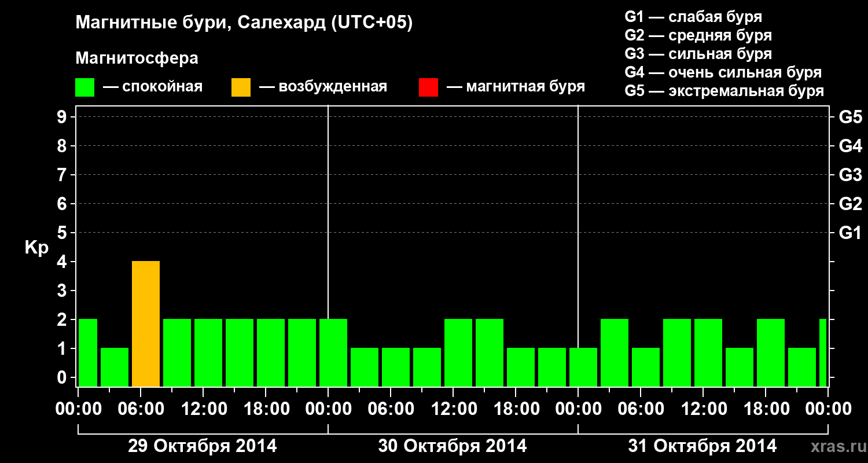The width and height of the screenshot is (868, 463).
Task: Click the 'возбужденная' legend text
Action: point(333,87)
